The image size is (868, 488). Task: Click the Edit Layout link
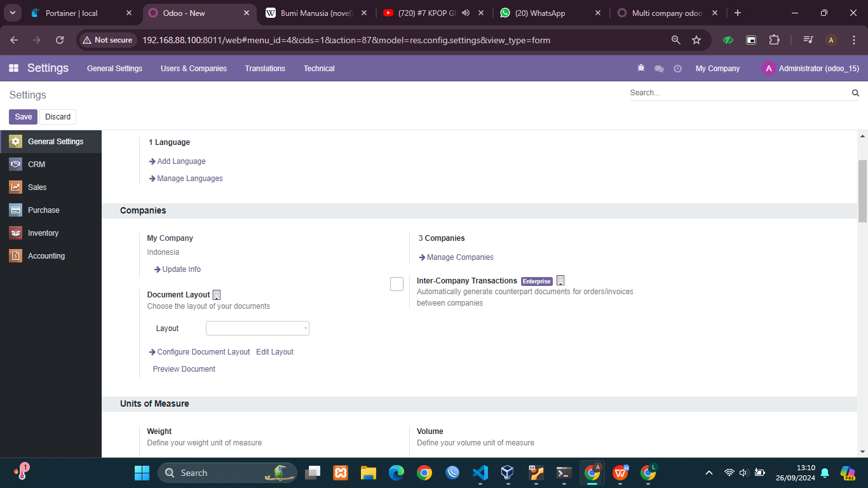click(275, 352)
